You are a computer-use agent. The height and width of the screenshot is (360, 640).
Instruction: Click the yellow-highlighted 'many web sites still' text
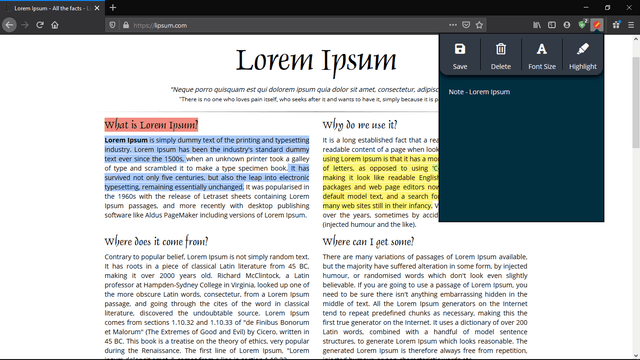pos(377,206)
